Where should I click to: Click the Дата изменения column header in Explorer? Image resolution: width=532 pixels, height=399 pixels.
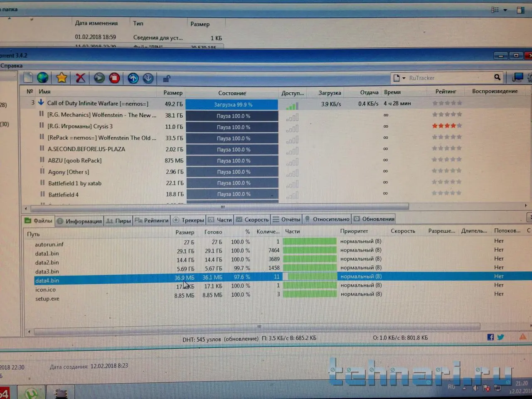[96, 23]
